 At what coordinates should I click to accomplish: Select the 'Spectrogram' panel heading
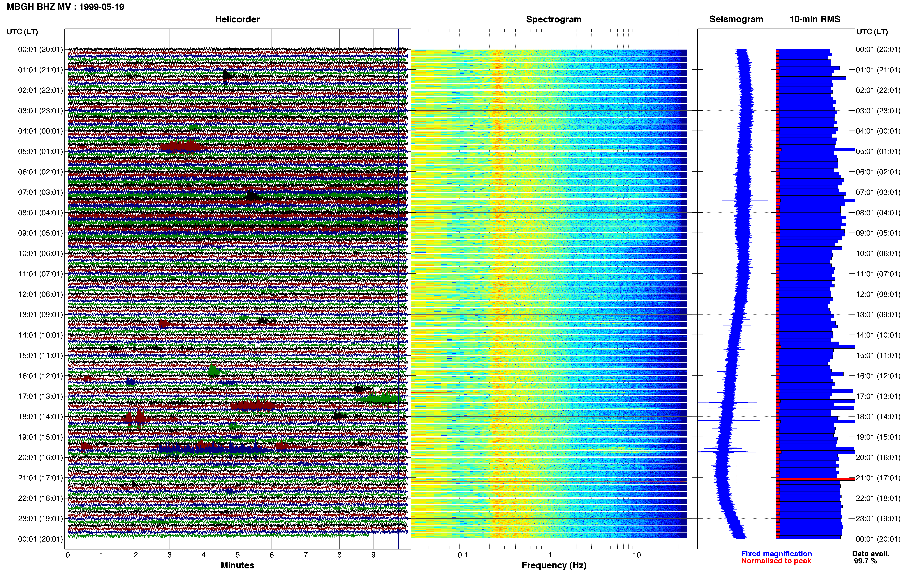554,19
